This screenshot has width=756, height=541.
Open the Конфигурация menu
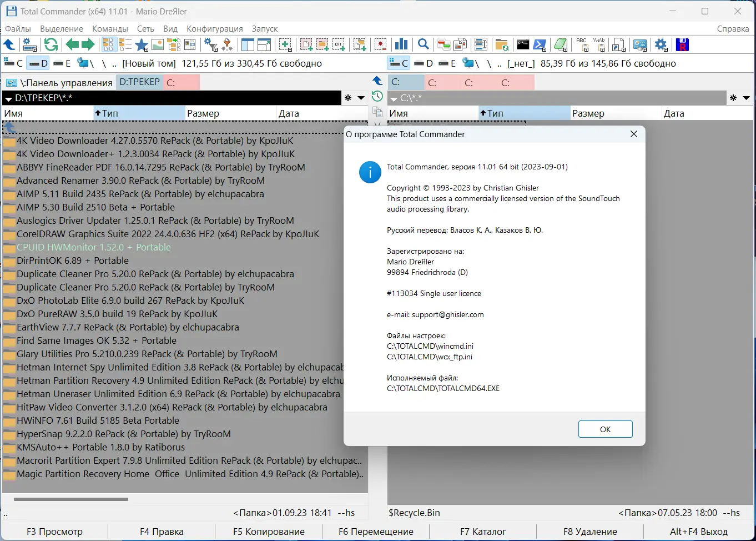point(214,28)
